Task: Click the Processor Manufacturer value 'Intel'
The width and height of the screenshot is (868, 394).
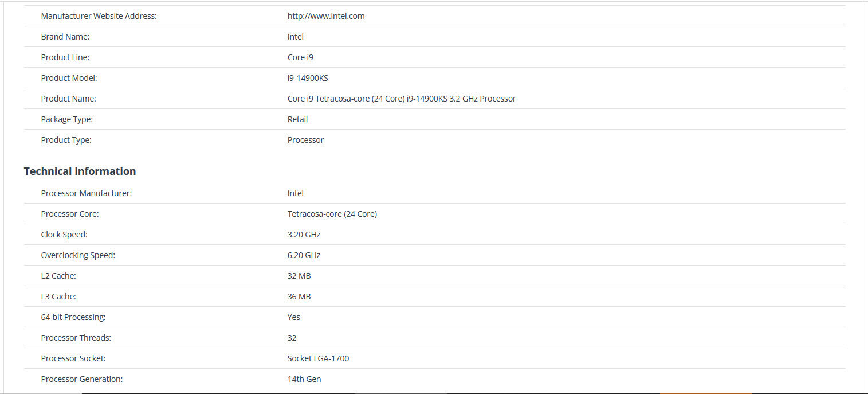Action: [296, 193]
